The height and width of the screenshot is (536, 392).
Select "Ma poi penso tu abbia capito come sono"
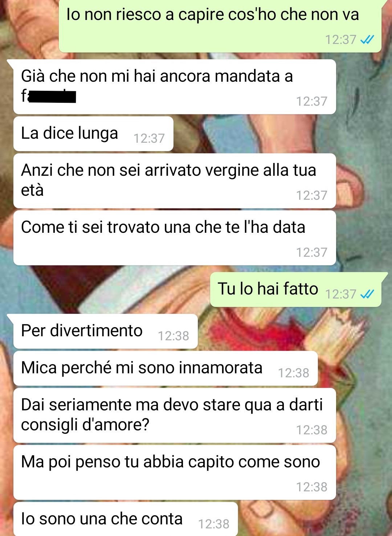click(175, 472)
